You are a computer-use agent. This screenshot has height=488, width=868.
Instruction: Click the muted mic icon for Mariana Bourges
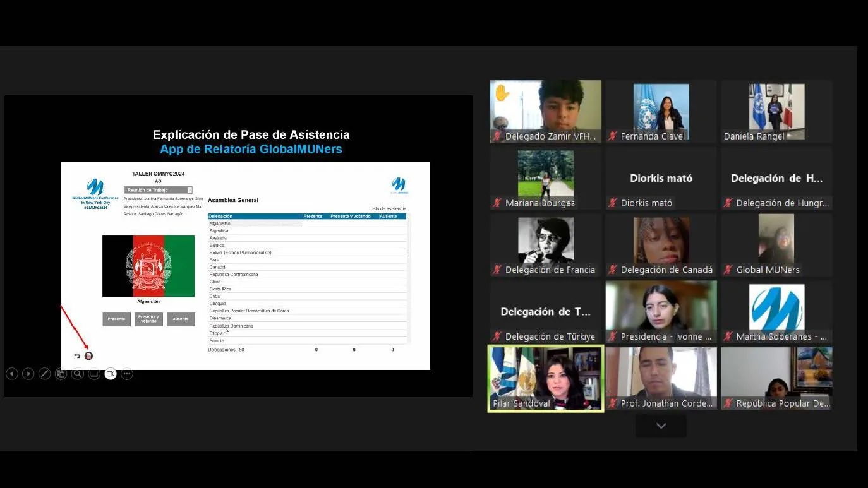tap(498, 203)
